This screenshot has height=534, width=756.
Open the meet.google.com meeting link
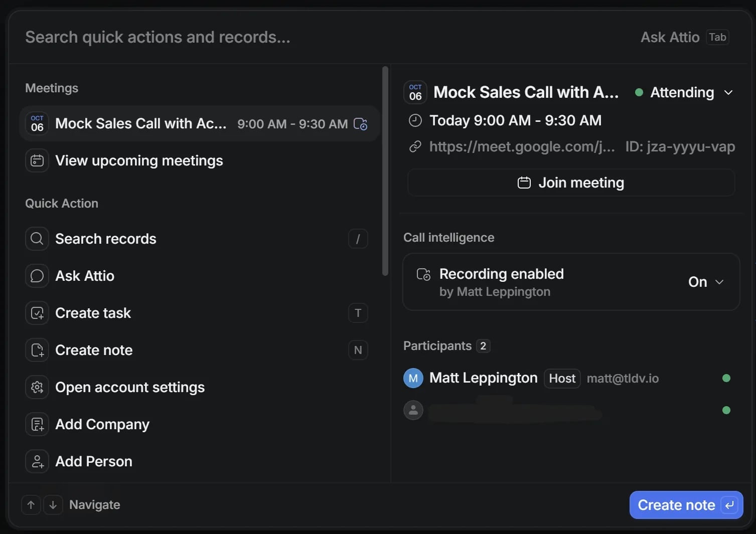522,146
